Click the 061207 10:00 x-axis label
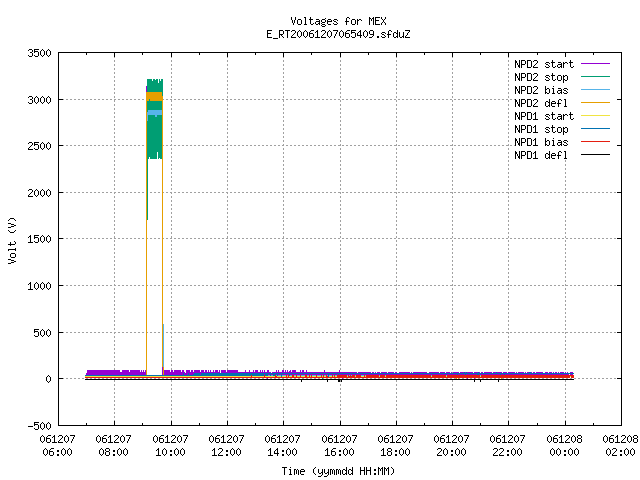 click(x=170, y=446)
